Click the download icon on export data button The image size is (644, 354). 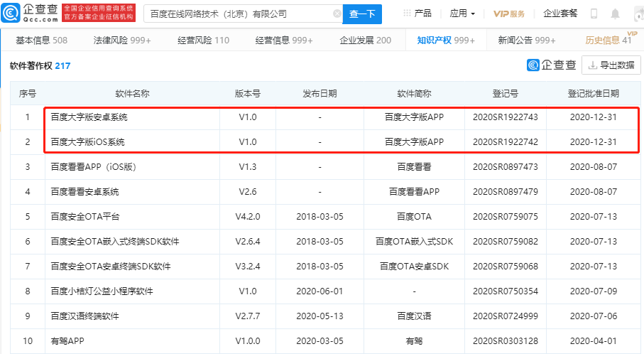click(593, 65)
